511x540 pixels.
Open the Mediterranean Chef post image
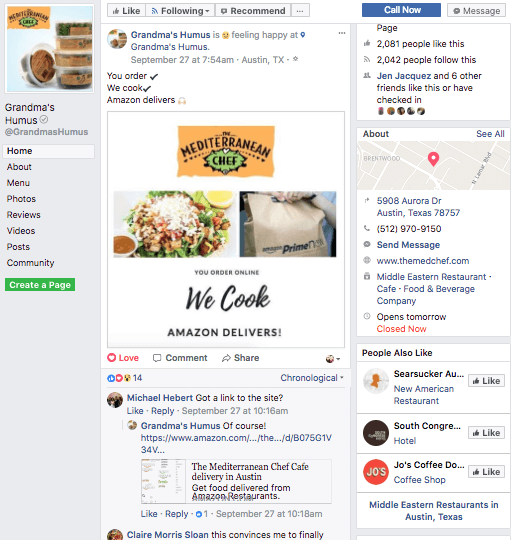[226, 229]
